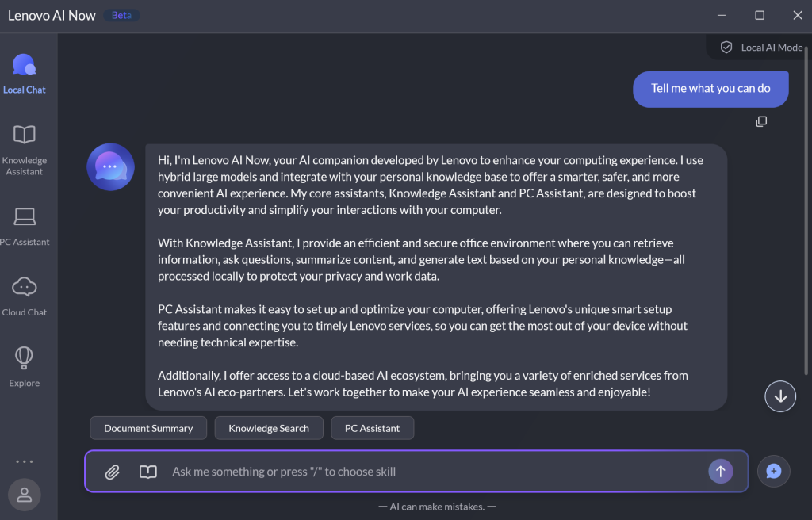812x520 pixels.
Task: Toggle the Local AI Mode indicator
Action: click(760, 48)
